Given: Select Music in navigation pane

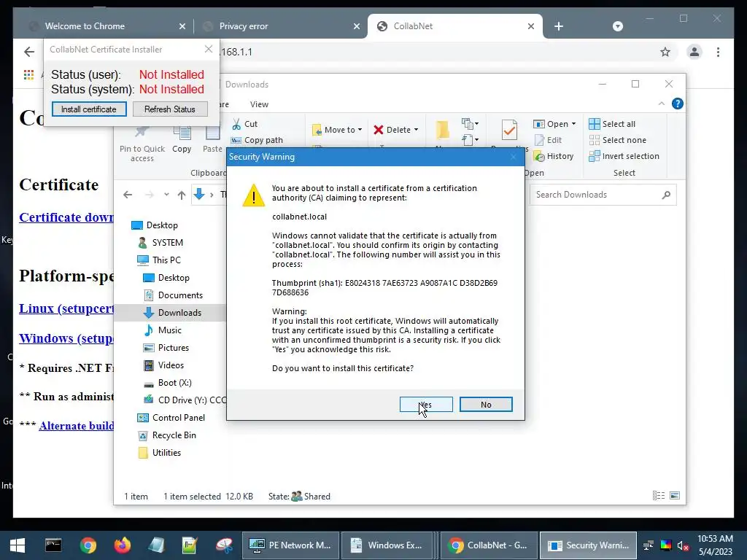Looking at the screenshot, I should (163, 330).
